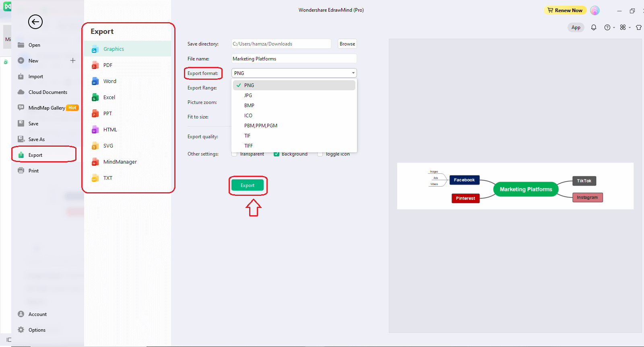Screen dimensions: 644x347
Task: Select the Graphics export category
Action: pos(128,49)
